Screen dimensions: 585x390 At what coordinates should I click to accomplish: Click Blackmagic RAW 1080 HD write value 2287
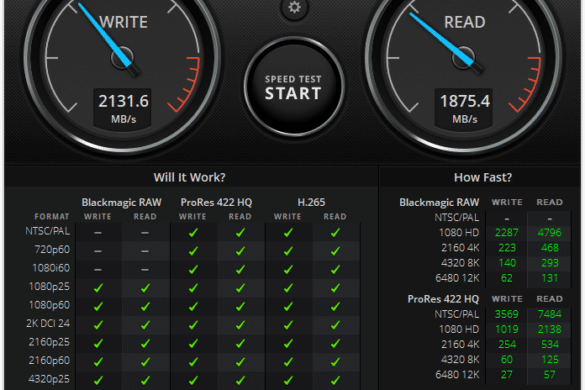(x=507, y=233)
